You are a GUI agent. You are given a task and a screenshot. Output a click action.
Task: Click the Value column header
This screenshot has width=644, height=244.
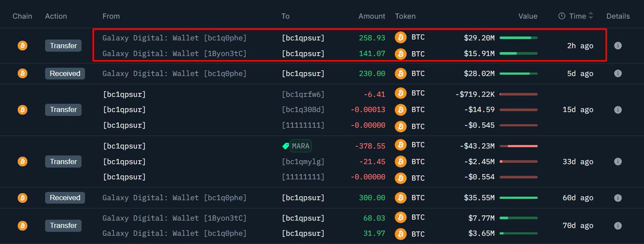(528, 16)
